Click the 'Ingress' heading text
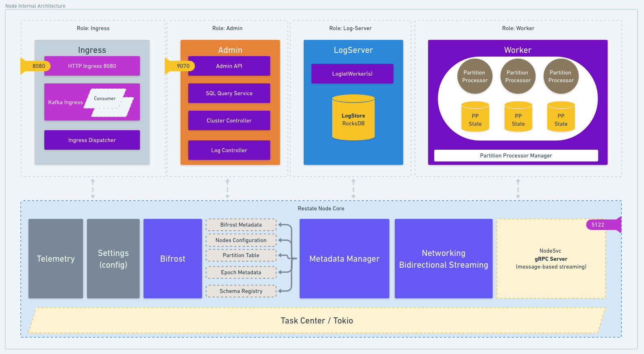The height and width of the screenshot is (354, 644). pos(92,50)
